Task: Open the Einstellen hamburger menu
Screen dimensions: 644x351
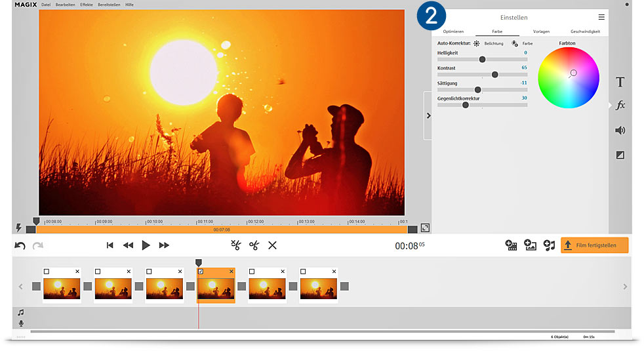Action: (601, 17)
